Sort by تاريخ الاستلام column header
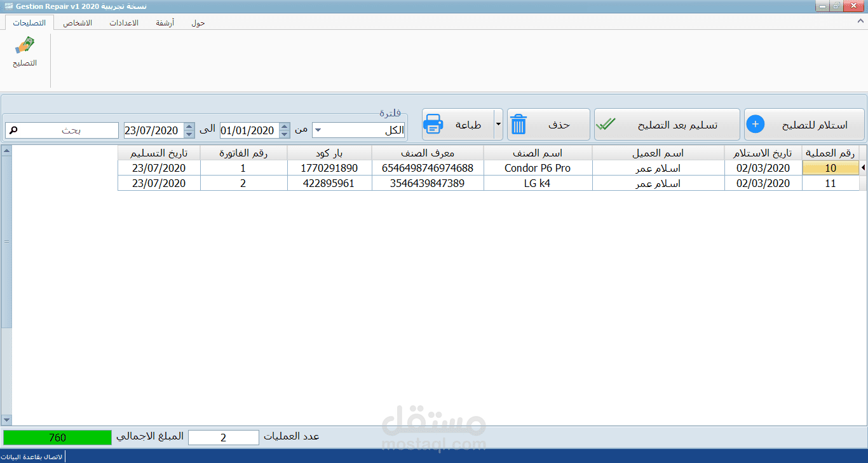This screenshot has height=463, width=868. pyautogui.click(x=763, y=153)
